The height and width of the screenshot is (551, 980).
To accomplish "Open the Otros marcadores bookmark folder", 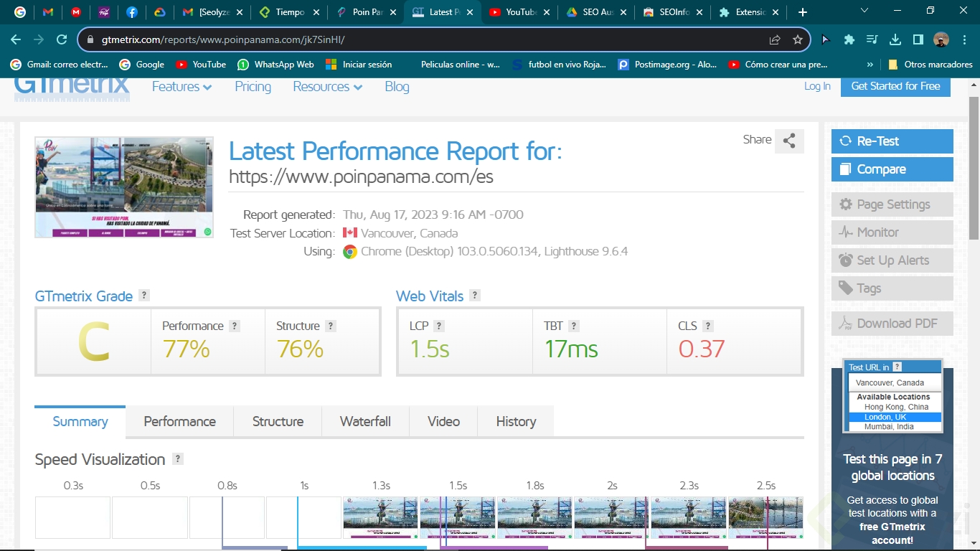I will (930, 65).
